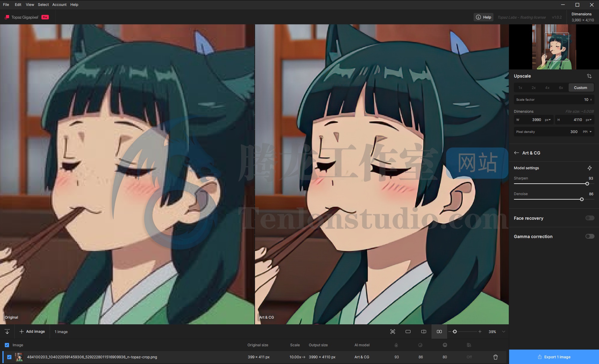Go back from Art & CG model
Viewport: 599px width, 364px height.
[x=517, y=153]
